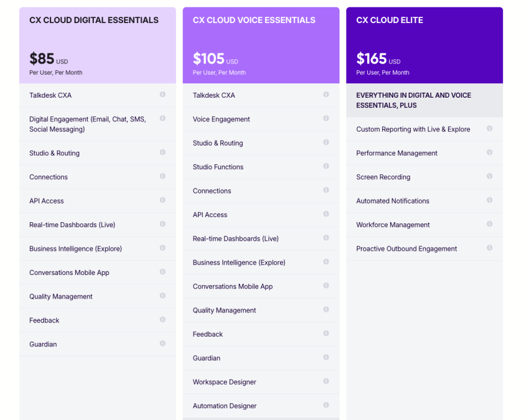View info about Proactive Outbound Engagement
Image resolution: width=529 pixels, height=420 pixels.
click(490, 248)
